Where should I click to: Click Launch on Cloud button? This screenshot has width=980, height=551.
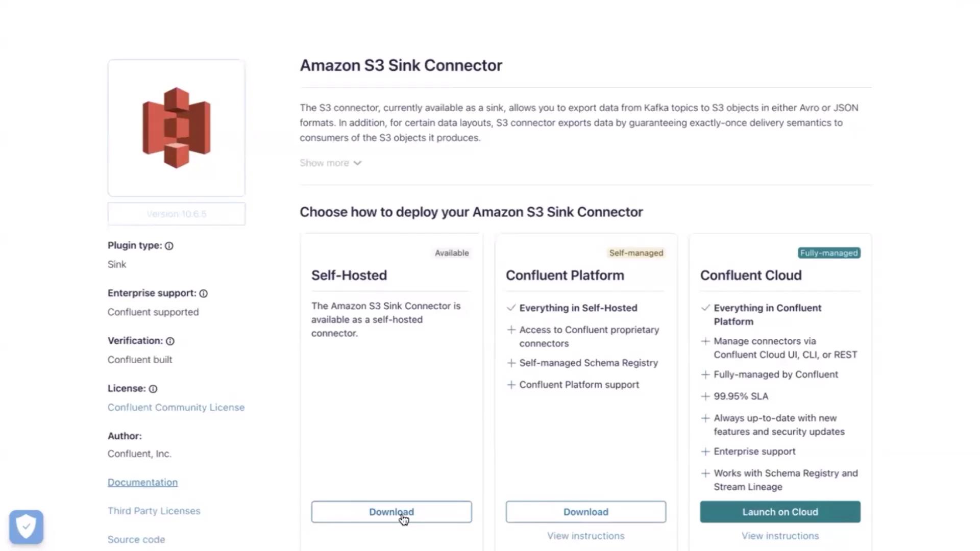tap(780, 512)
